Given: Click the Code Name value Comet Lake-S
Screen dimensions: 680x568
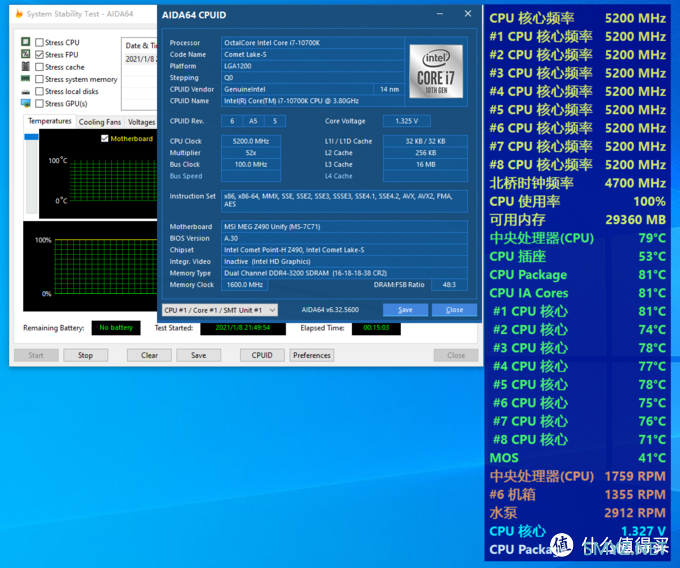Looking at the screenshot, I should (x=313, y=54).
